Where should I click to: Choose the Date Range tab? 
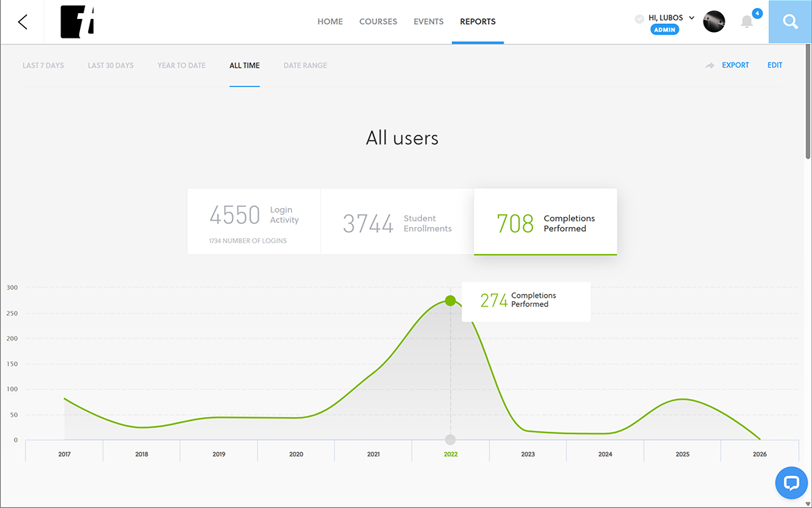[305, 66]
